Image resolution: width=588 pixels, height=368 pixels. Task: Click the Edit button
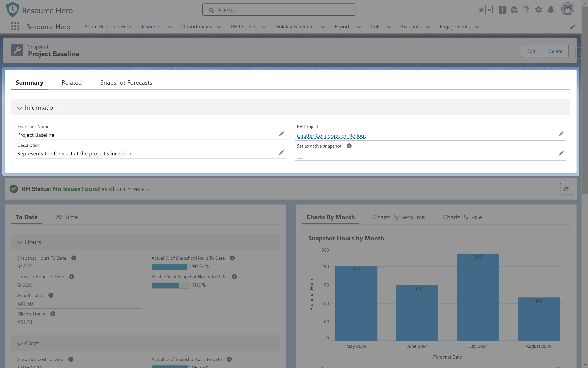pos(531,51)
